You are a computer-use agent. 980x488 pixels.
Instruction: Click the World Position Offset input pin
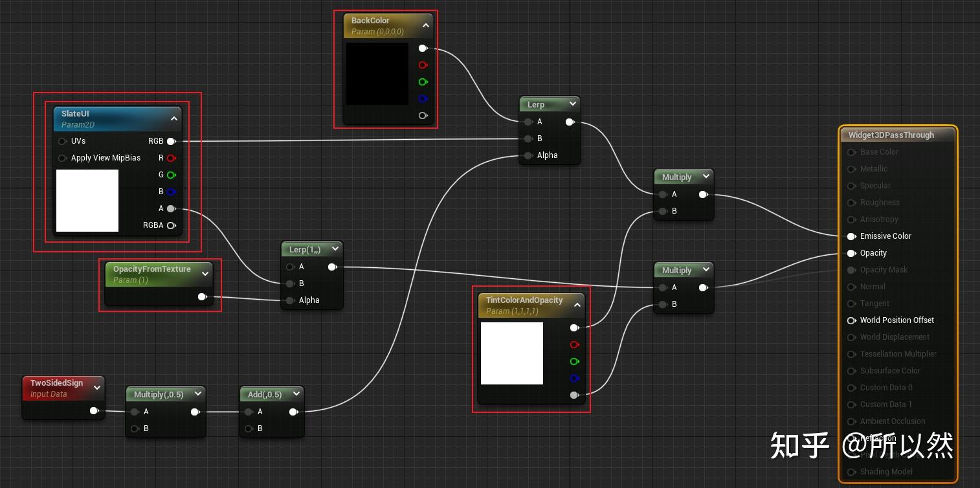pos(851,320)
